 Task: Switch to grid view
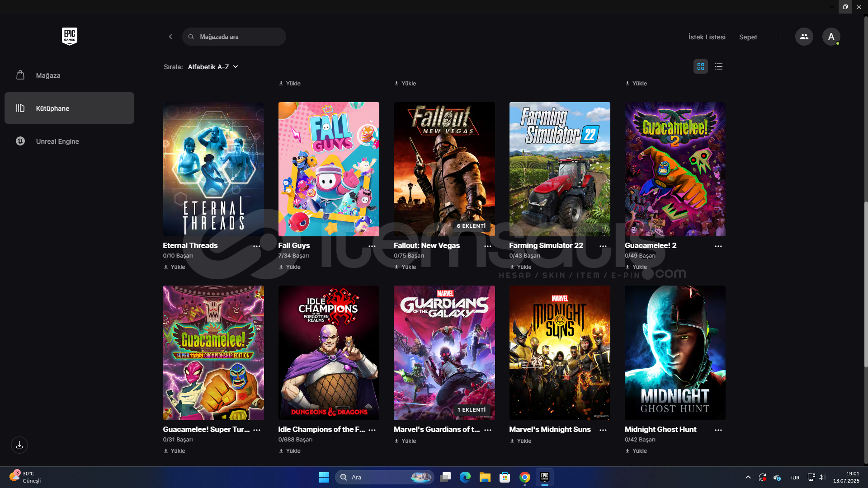coord(701,66)
